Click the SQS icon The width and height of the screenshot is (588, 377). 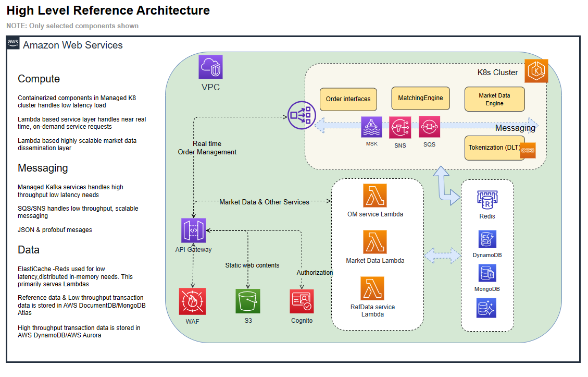(429, 127)
